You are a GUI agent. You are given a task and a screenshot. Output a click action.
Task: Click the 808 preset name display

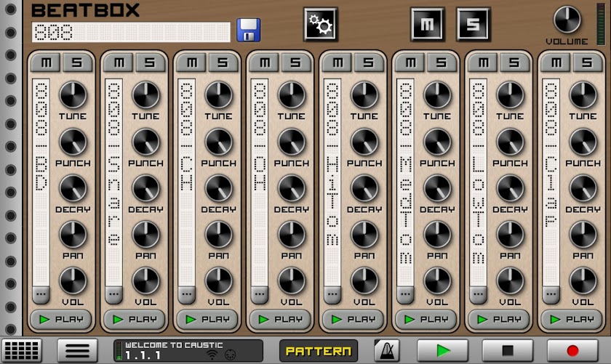pyautogui.click(x=131, y=32)
